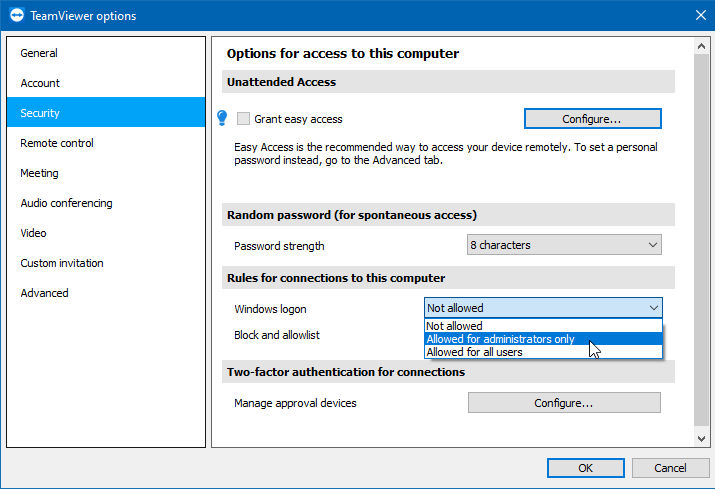Configure unattended easy access

tap(592, 119)
